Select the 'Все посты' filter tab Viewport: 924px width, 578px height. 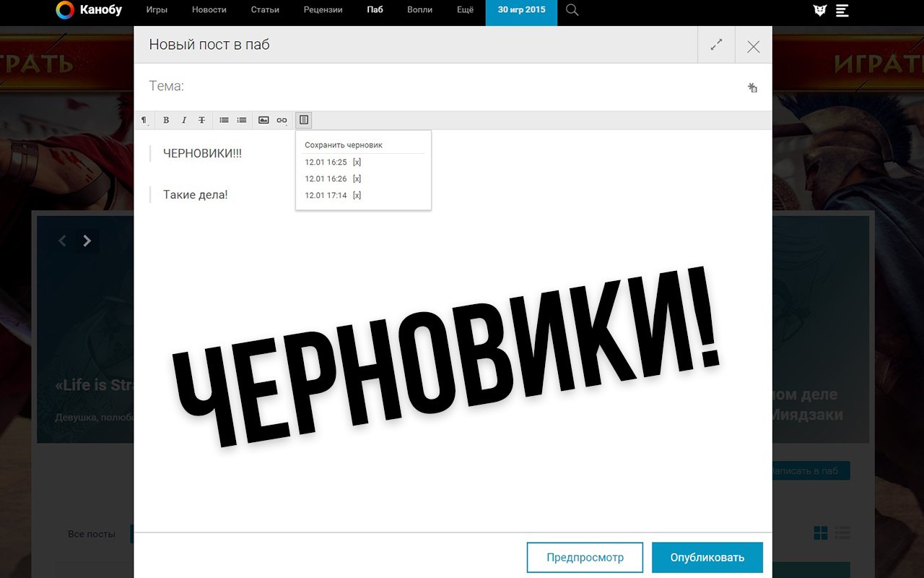click(x=92, y=534)
